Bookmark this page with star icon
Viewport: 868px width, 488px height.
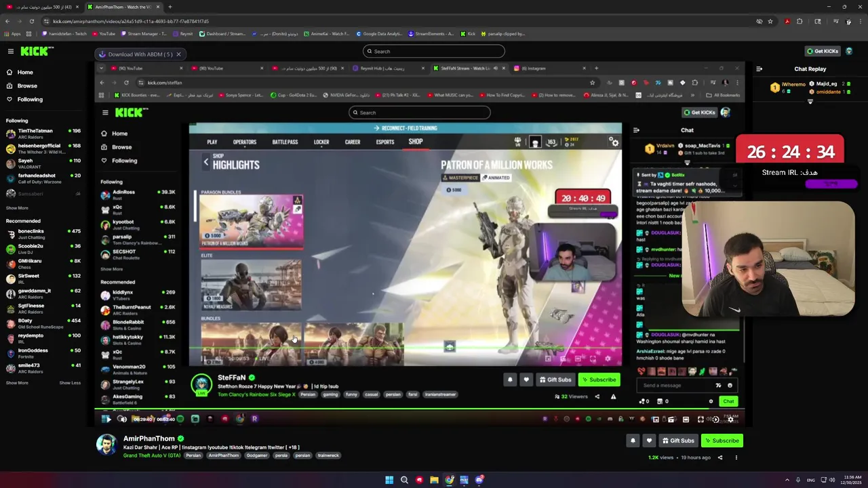[770, 21]
